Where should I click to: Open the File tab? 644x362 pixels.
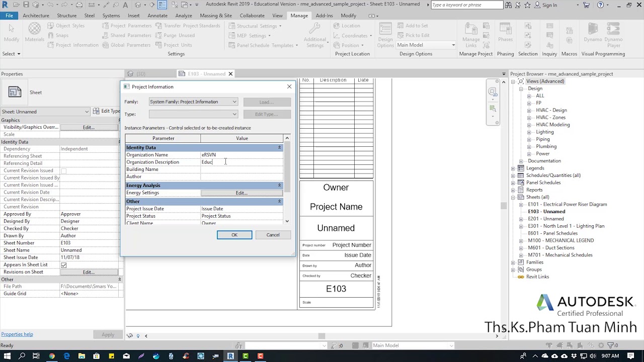pyautogui.click(x=9, y=16)
